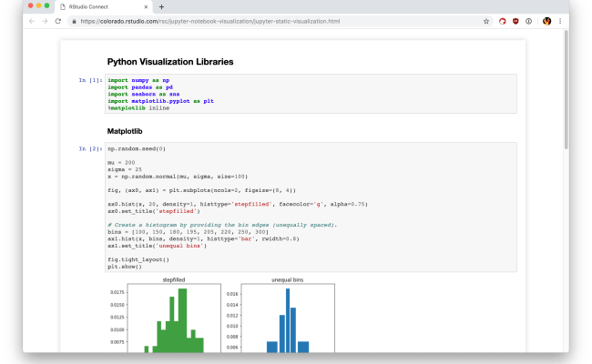Viewport: 592px width, 364px height.
Task: Click the 0.016 y-axis label
Action: click(x=232, y=294)
